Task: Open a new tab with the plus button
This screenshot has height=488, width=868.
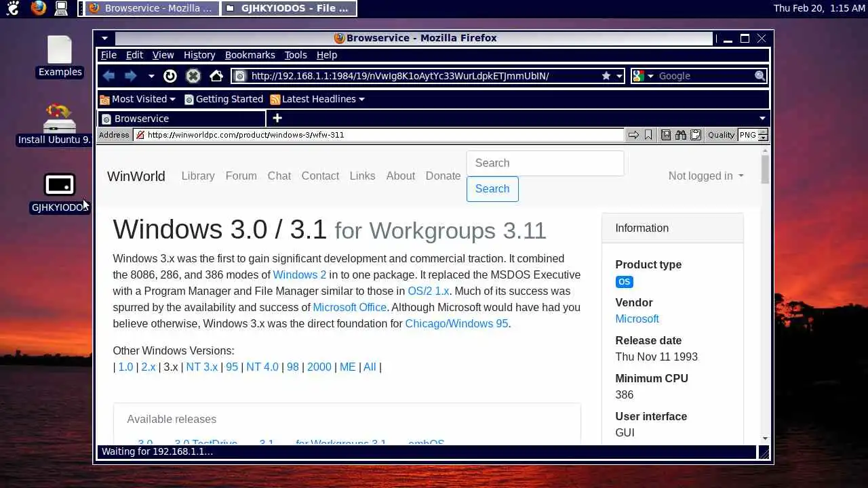Action: coord(277,119)
